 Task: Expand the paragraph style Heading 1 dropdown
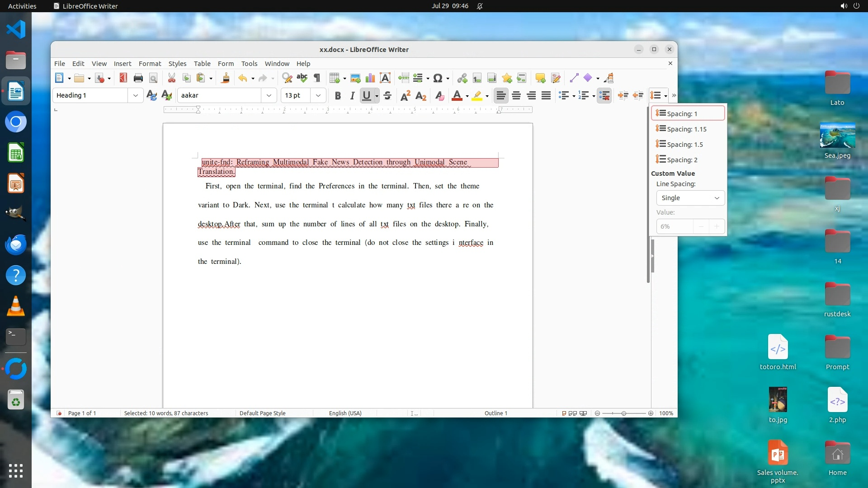click(135, 95)
